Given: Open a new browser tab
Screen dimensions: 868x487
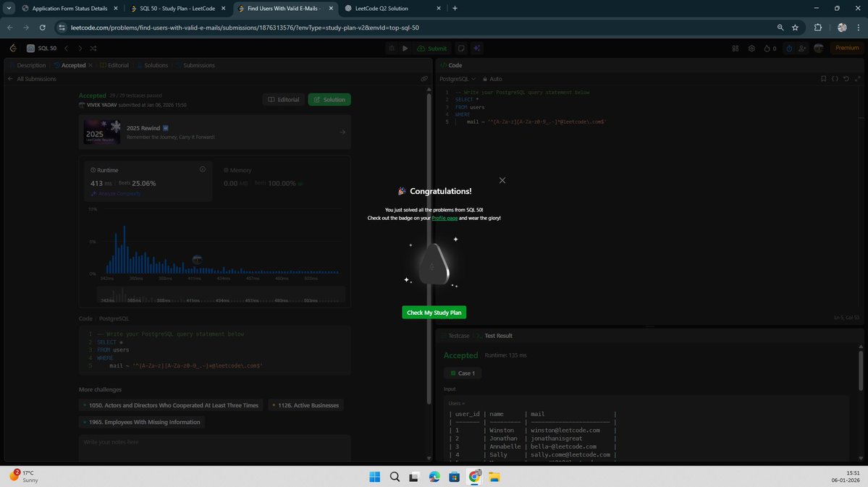Looking at the screenshot, I should 455,8.
